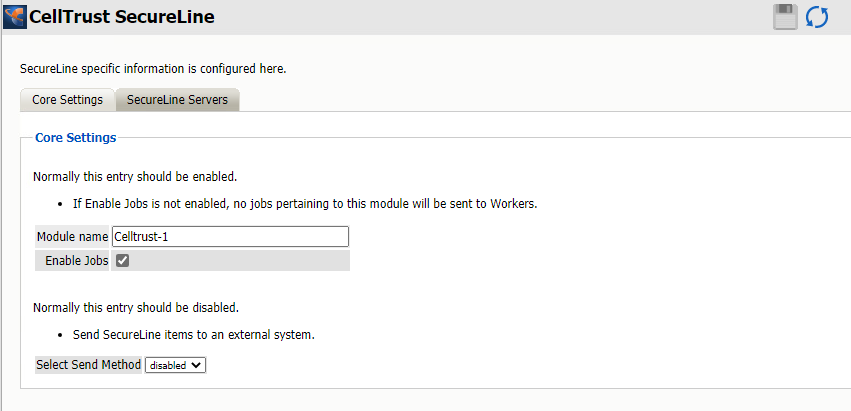Image resolution: width=851 pixels, height=411 pixels.
Task: Click the 'Normally this entry should be enabled' text
Action: [135, 177]
